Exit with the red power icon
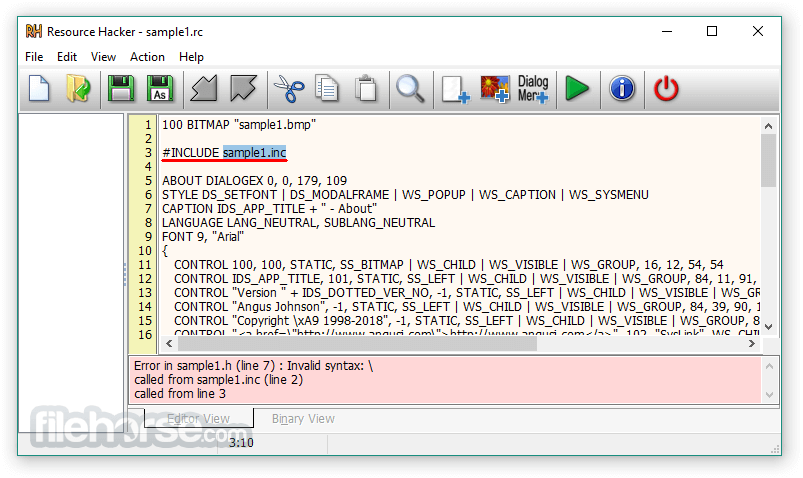The height and width of the screenshot is (478, 803). tap(666, 89)
